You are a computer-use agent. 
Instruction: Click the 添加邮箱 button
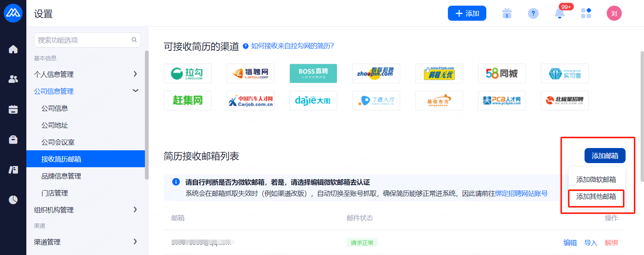(x=605, y=156)
